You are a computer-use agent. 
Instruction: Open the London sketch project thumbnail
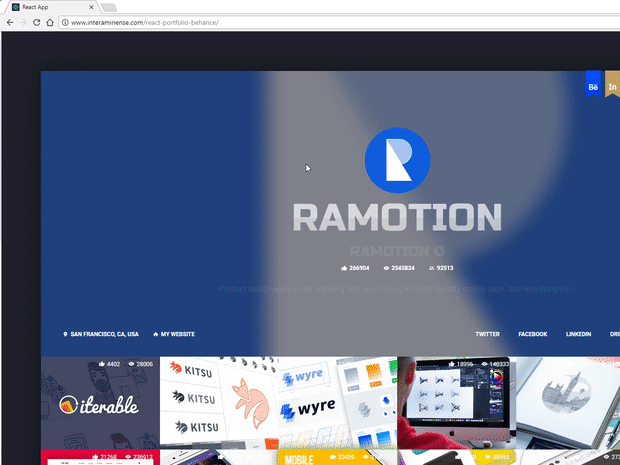point(568,403)
